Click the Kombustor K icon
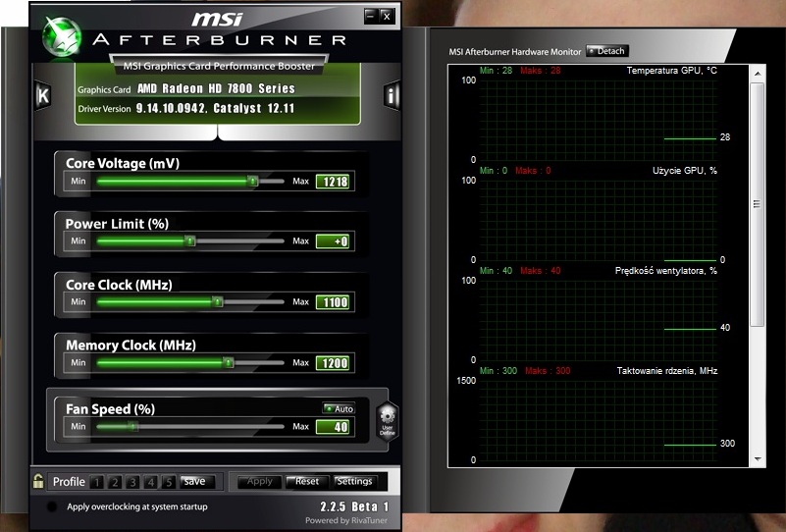Image resolution: width=786 pixels, height=532 pixels. click(42, 95)
